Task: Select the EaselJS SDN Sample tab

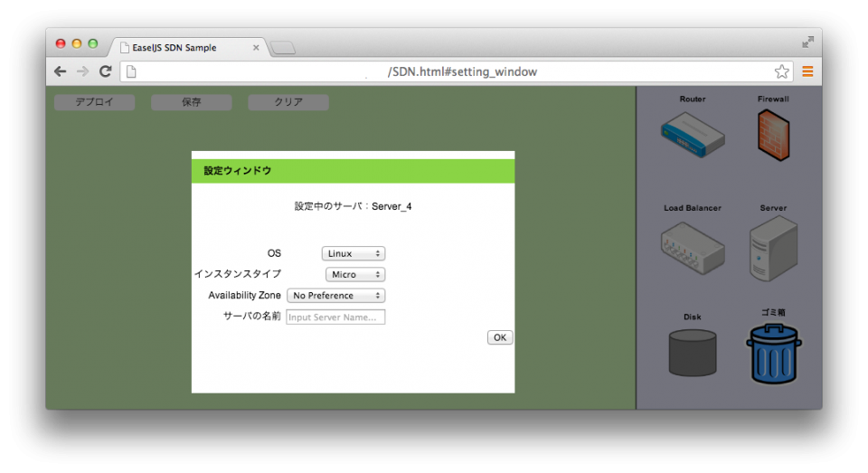Action: pyautogui.click(x=188, y=48)
